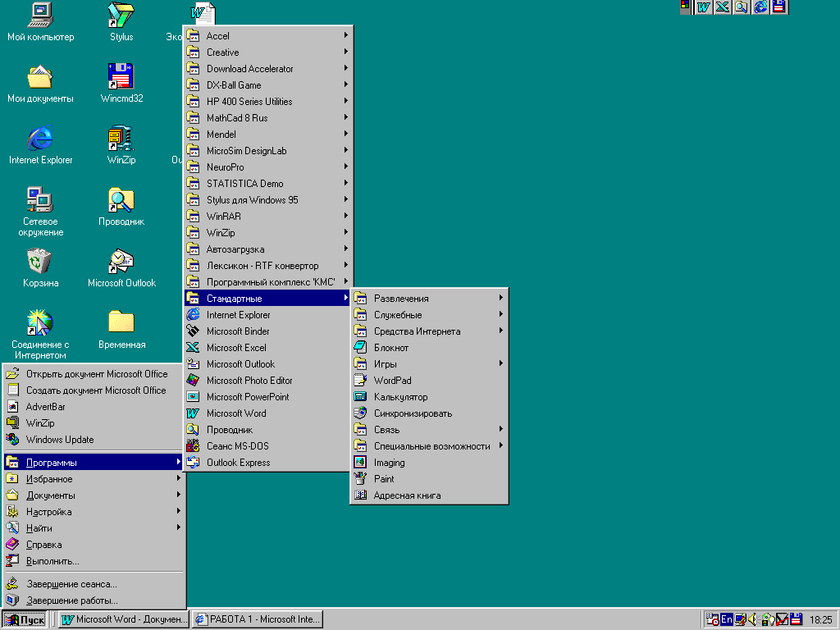Launch Paint from Стандартные menu
The width and height of the screenshot is (840, 630).
[429, 479]
